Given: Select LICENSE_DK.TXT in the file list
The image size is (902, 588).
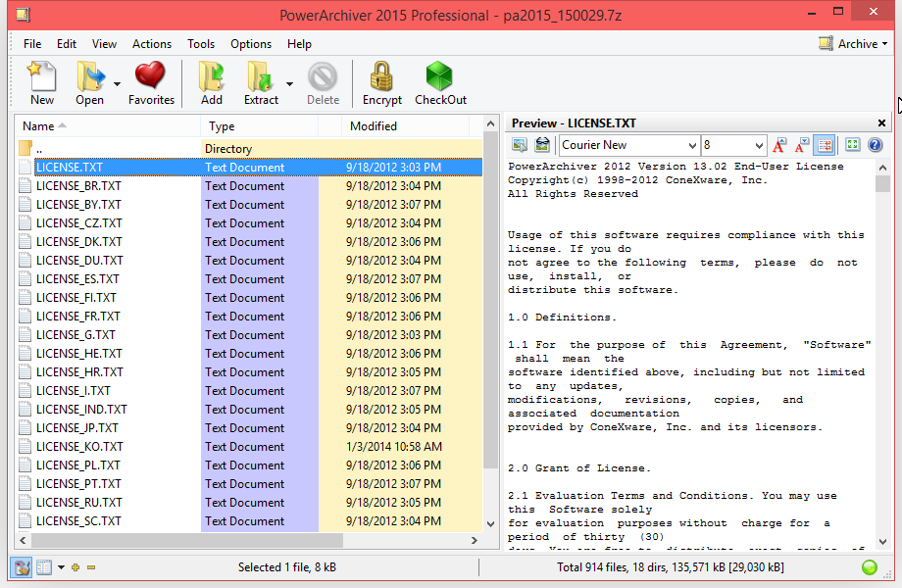Looking at the screenshot, I should [x=79, y=241].
